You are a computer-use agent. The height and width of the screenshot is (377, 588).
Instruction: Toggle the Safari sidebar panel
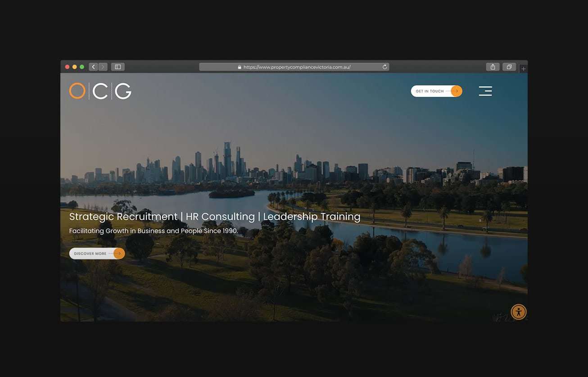pyautogui.click(x=118, y=67)
